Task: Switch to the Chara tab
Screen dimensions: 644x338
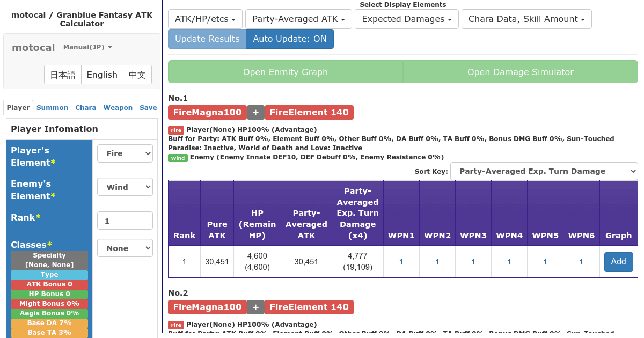Action: coord(85,107)
